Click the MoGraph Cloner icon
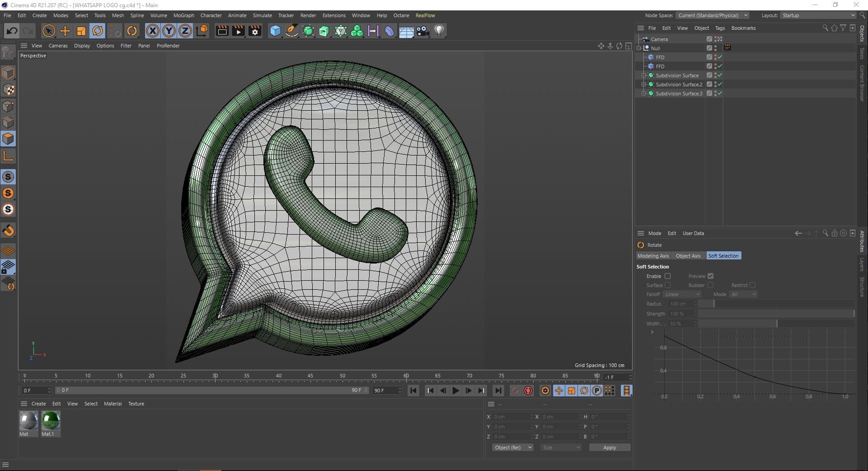Image resolution: width=868 pixels, height=471 pixels. click(x=357, y=31)
